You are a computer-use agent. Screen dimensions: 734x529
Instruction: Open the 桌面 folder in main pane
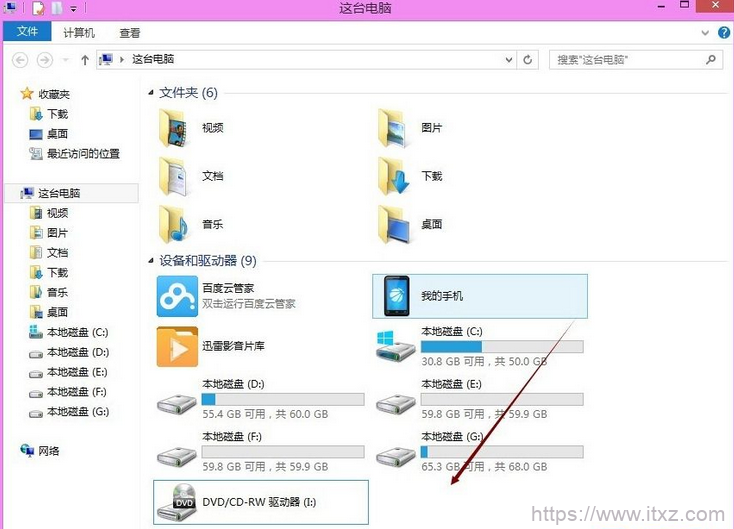[411, 224]
